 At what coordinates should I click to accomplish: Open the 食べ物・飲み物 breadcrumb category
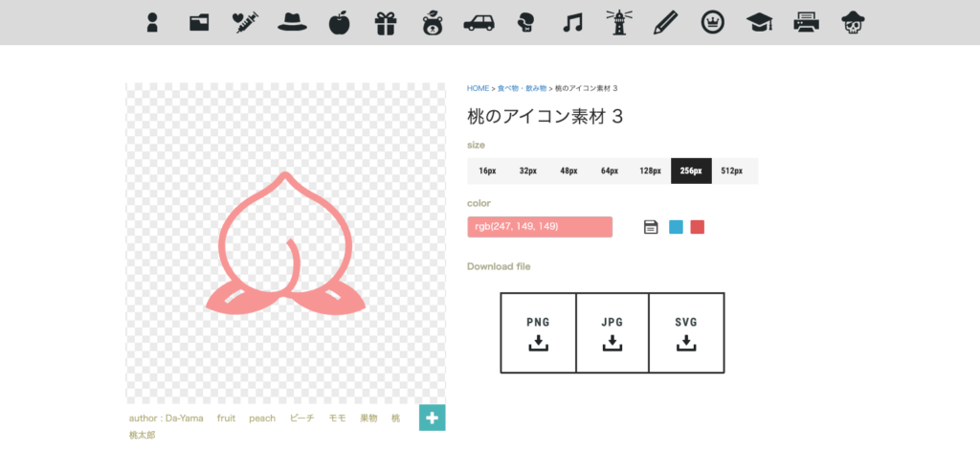pos(522,88)
